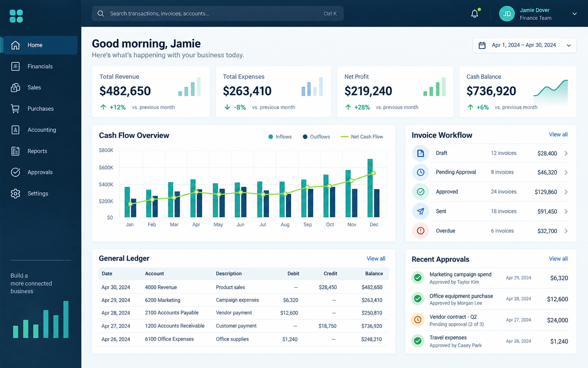This screenshot has height=368, width=588.
Task: Click the Overdue alert icon
Action: coord(420,231)
